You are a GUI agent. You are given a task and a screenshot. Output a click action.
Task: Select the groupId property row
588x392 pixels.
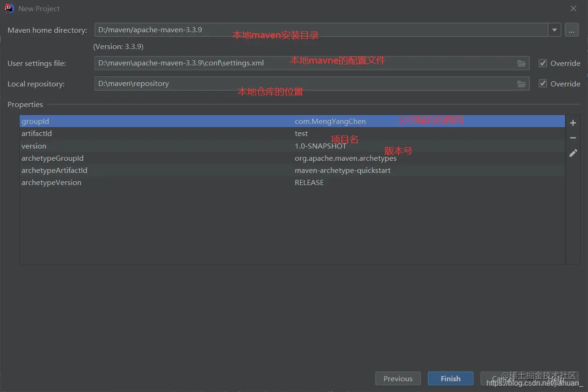292,121
